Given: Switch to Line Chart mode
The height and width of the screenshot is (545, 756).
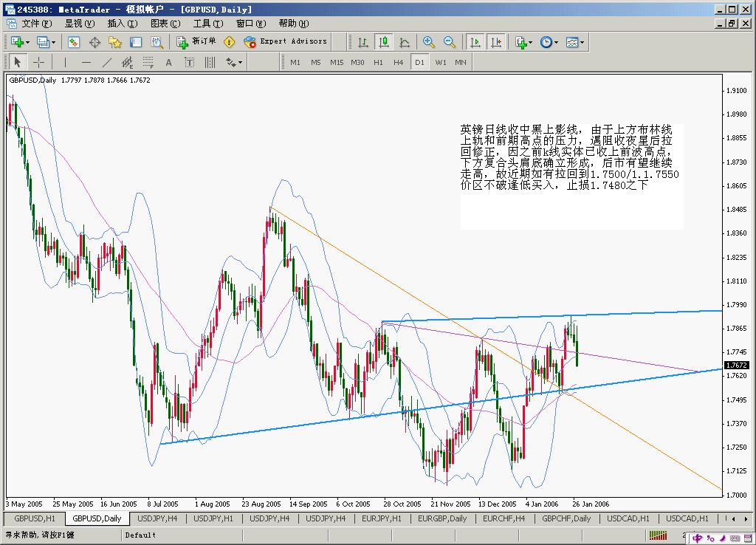Looking at the screenshot, I should 405,42.
